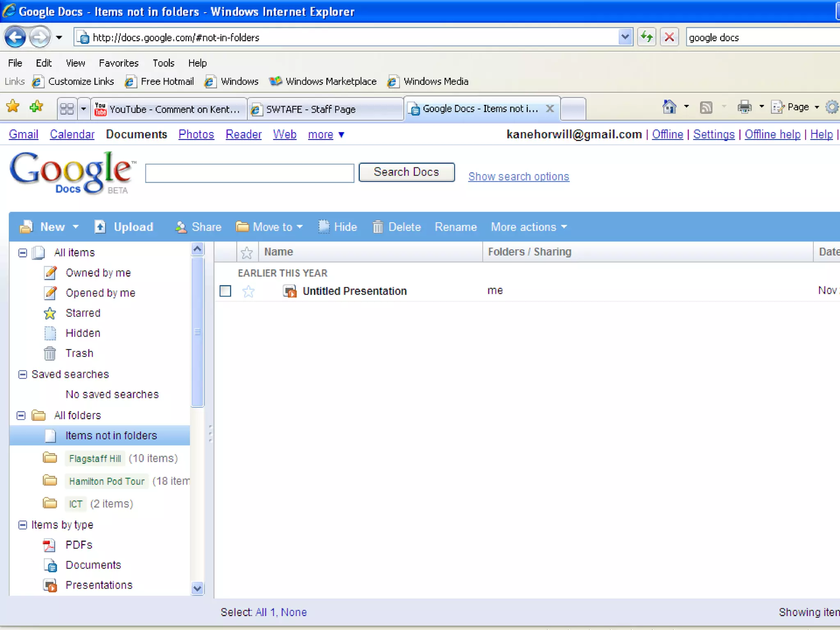Select Opened by me in sidebar

[100, 293]
